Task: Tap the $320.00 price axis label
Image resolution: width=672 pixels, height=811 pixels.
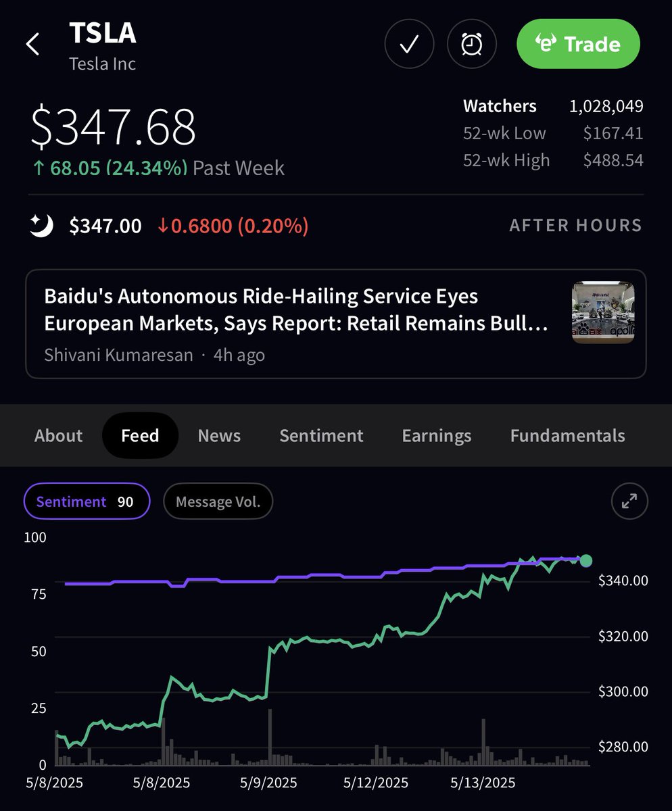Action: (623, 636)
